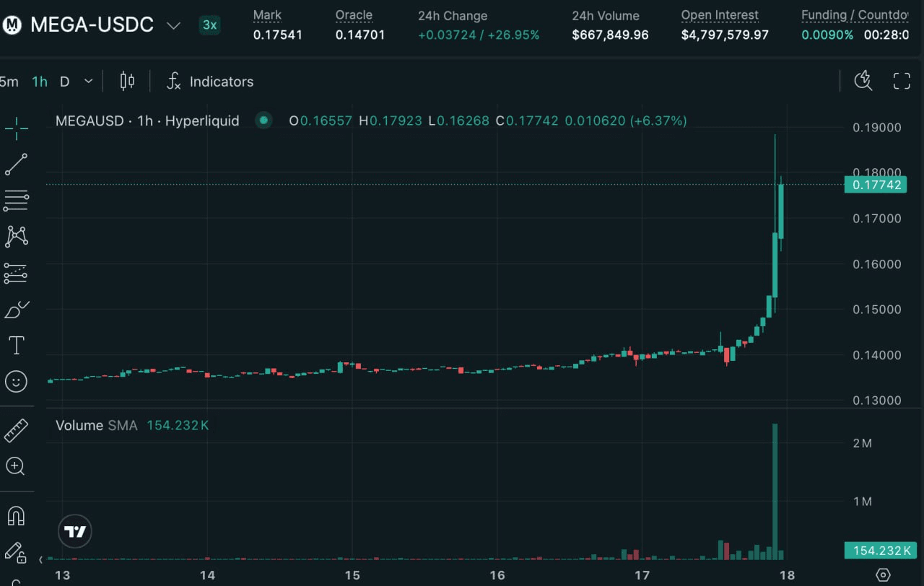Screen dimensions: 924x586
Task: Switch to the 5m timeframe
Action: coord(9,82)
